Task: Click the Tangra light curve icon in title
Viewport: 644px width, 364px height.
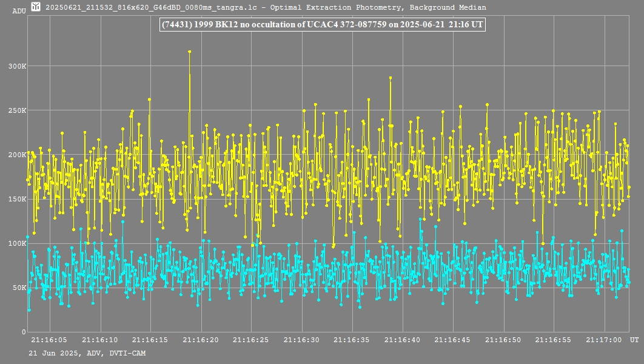Action: [36, 7]
